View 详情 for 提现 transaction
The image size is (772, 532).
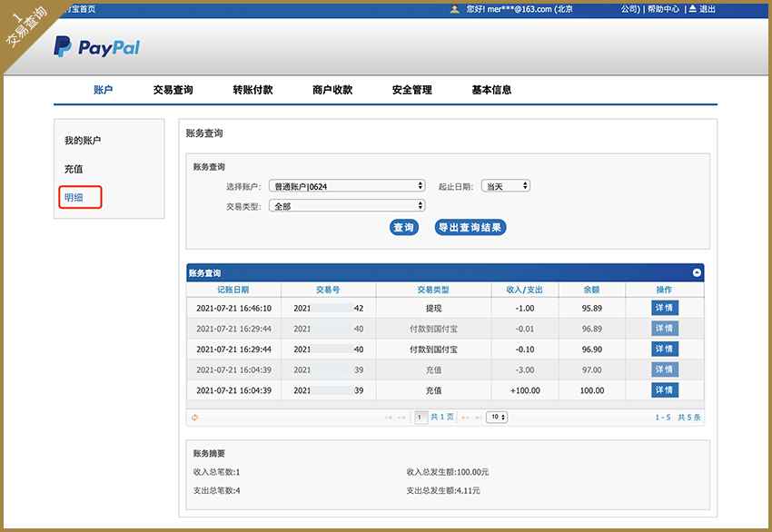click(665, 308)
